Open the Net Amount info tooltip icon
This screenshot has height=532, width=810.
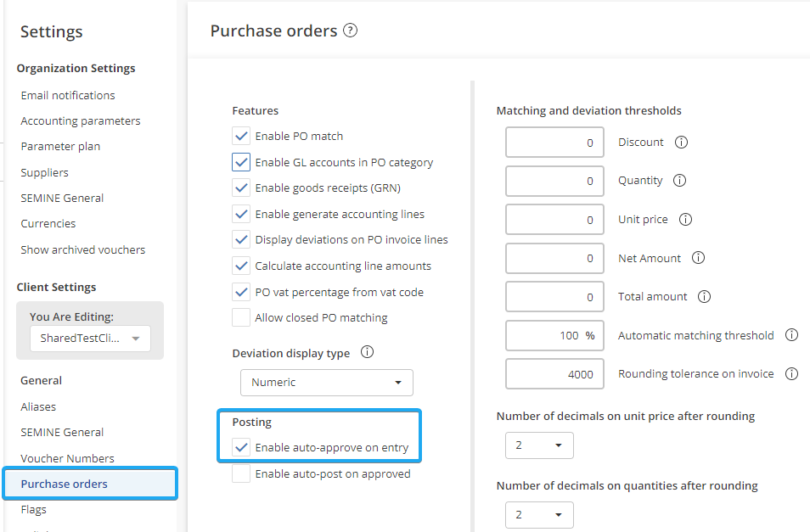(x=698, y=258)
